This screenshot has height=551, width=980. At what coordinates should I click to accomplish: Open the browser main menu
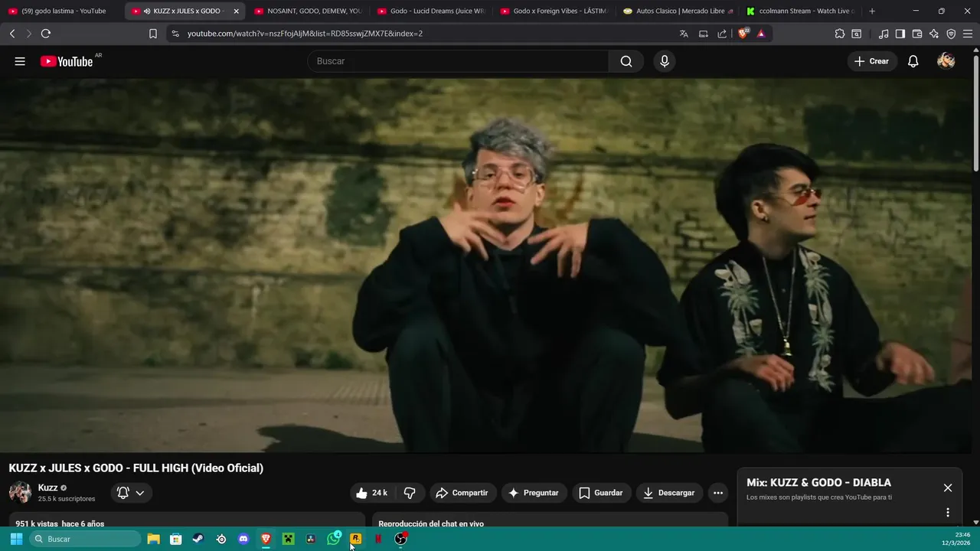(x=968, y=34)
